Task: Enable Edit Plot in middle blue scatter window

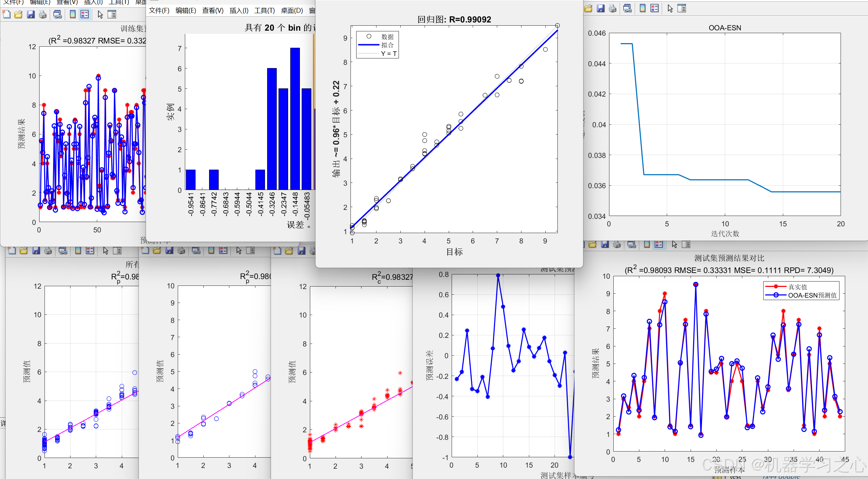Action: click(239, 251)
